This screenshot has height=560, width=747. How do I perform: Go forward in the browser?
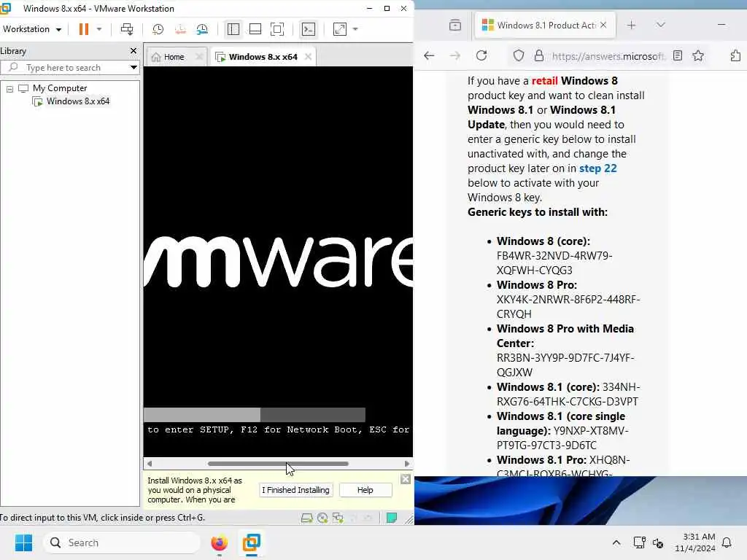click(x=455, y=55)
